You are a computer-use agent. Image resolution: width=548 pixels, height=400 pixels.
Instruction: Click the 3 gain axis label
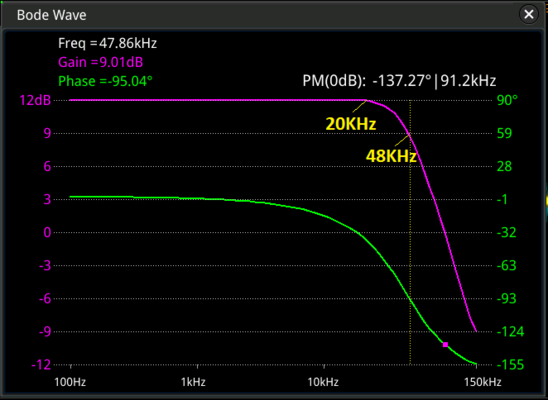(x=47, y=199)
